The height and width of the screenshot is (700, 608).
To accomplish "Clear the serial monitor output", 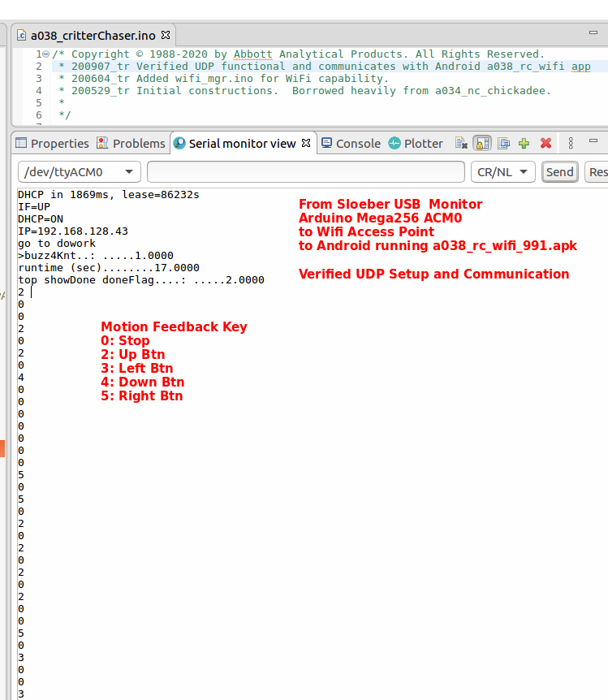I will (461, 143).
